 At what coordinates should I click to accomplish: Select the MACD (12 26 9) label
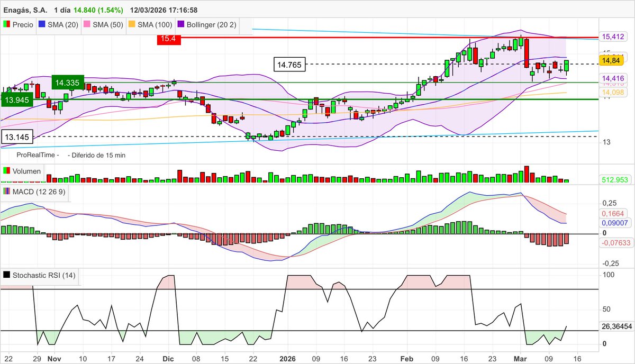point(39,192)
